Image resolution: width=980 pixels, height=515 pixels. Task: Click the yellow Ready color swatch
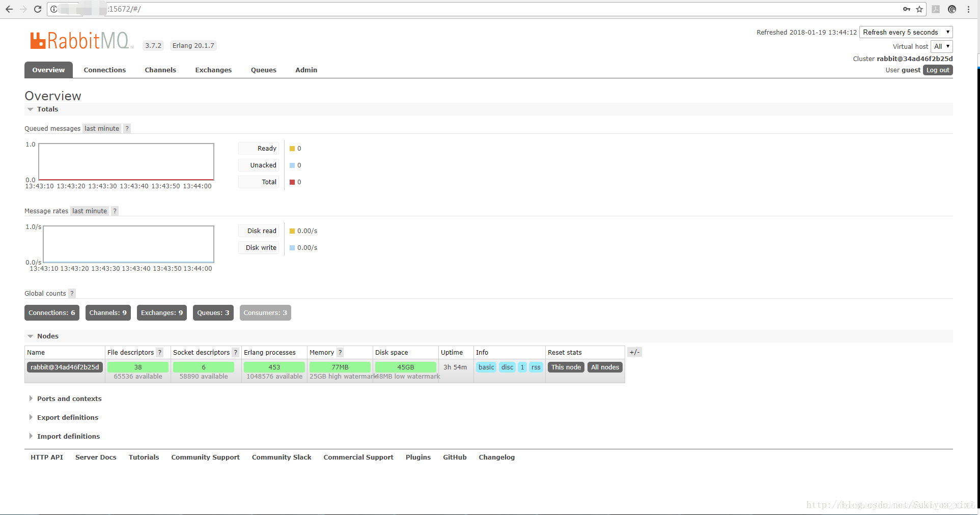[292, 149]
